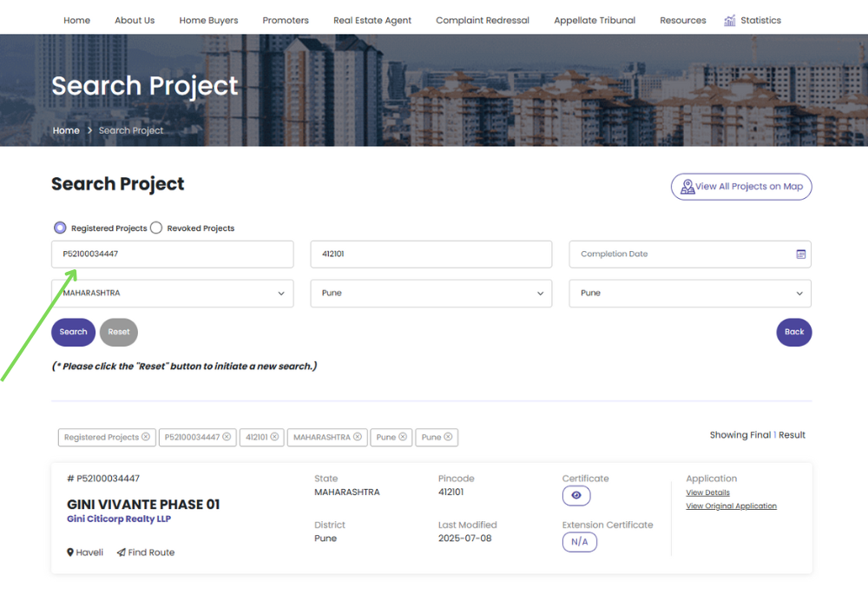Click the map pin icon on View All Projects button
The height and width of the screenshot is (608, 868).
[687, 186]
